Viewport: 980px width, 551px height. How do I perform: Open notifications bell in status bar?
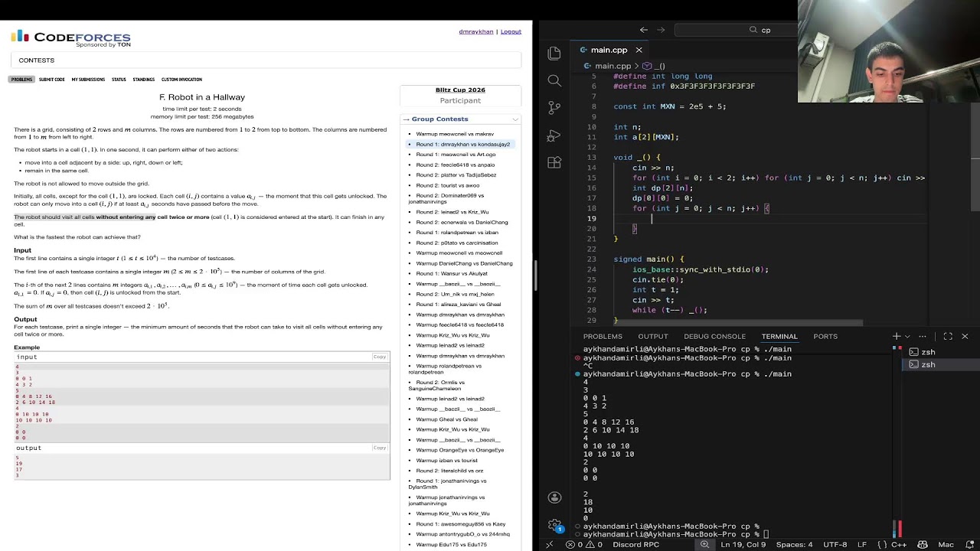coord(968,545)
